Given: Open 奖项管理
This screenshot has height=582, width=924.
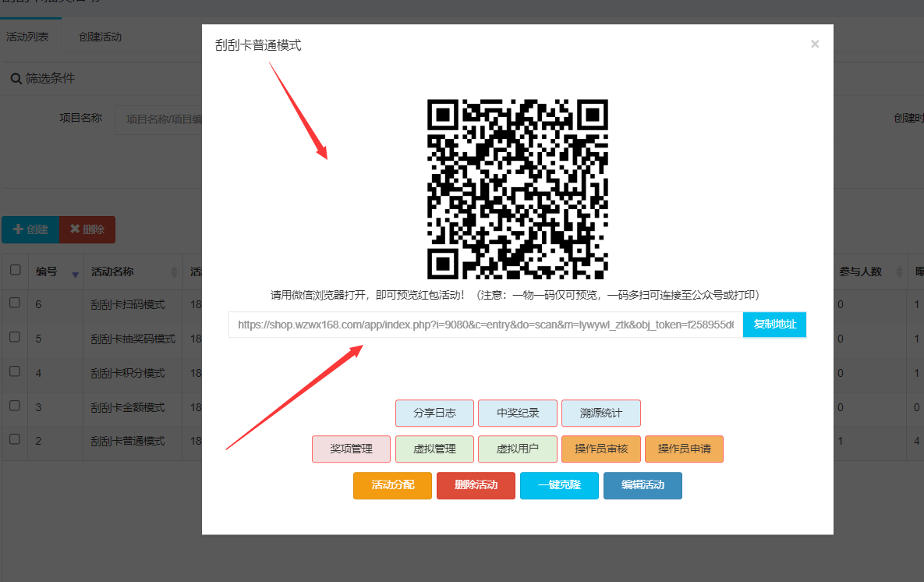Looking at the screenshot, I should click(x=351, y=449).
